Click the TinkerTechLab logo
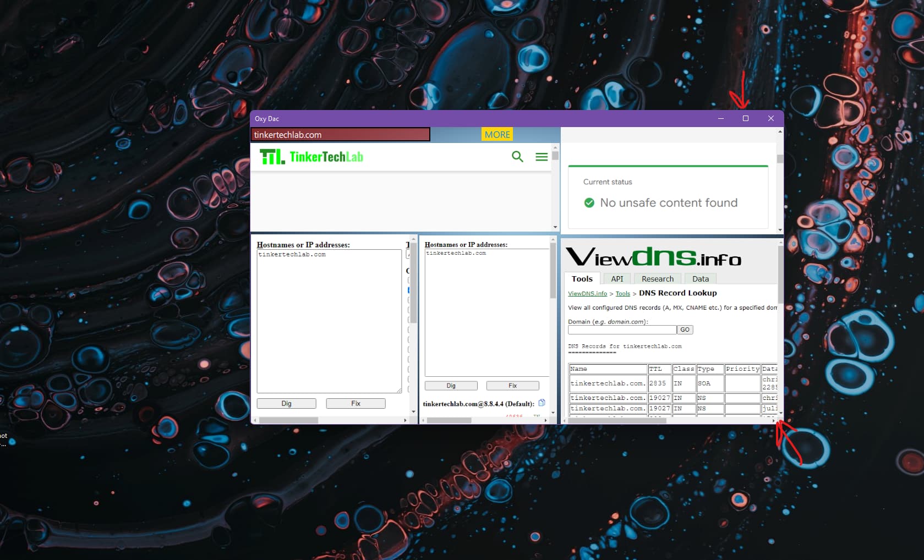924x560 pixels. pos(311,157)
